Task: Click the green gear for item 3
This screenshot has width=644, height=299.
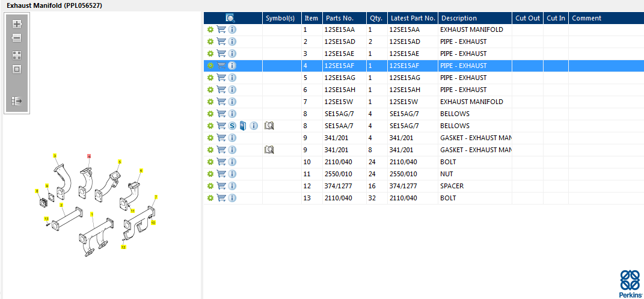Action: point(210,54)
